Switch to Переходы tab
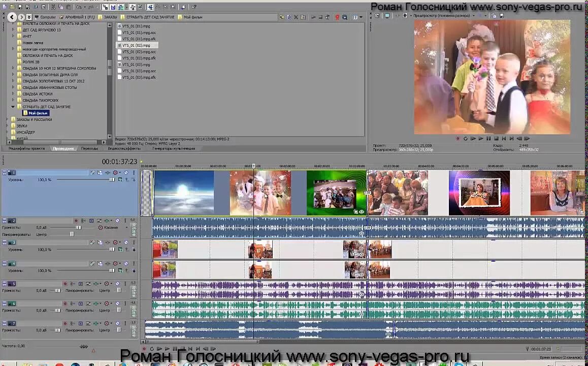This screenshot has width=588, height=366. pos(90,148)
